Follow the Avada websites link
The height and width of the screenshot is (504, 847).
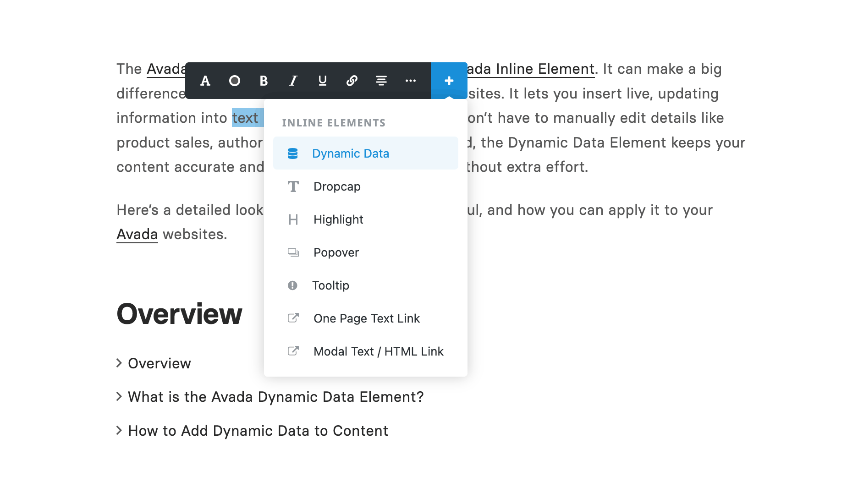pyautogui.click(x=137, y=234)
